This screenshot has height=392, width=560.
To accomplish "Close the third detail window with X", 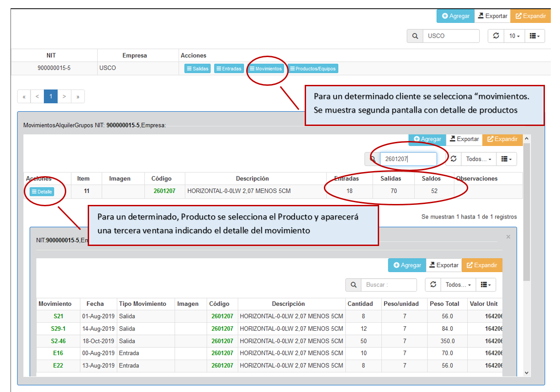I will [508, 237].
